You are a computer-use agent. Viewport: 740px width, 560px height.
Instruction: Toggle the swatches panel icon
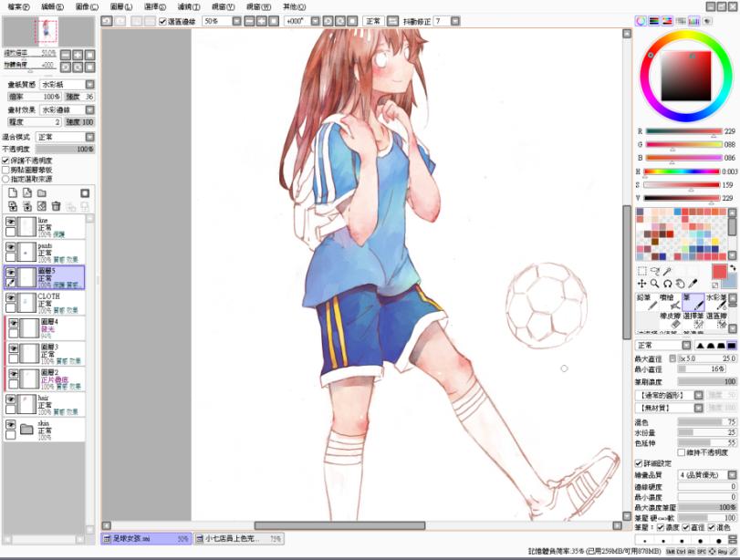tap(693, 21)
